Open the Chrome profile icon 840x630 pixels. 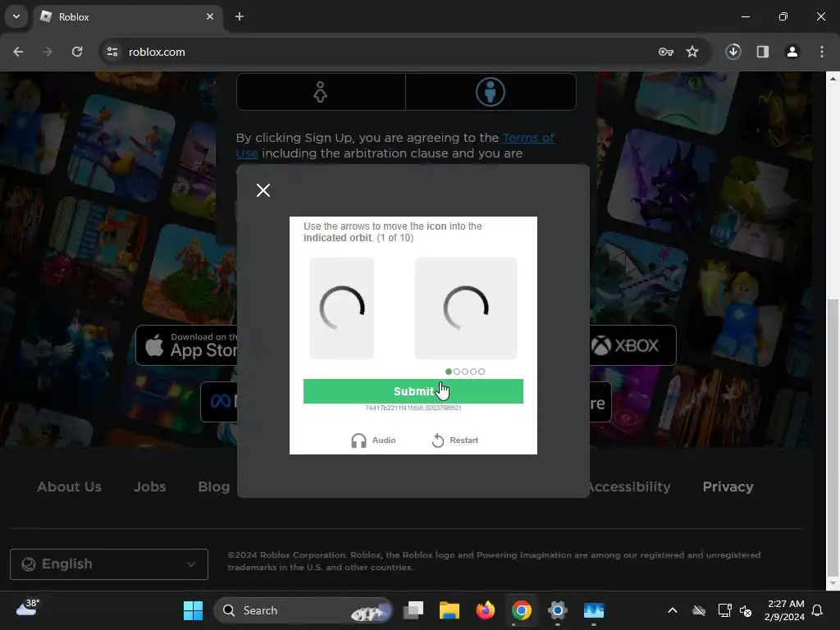tap(792, 52)
